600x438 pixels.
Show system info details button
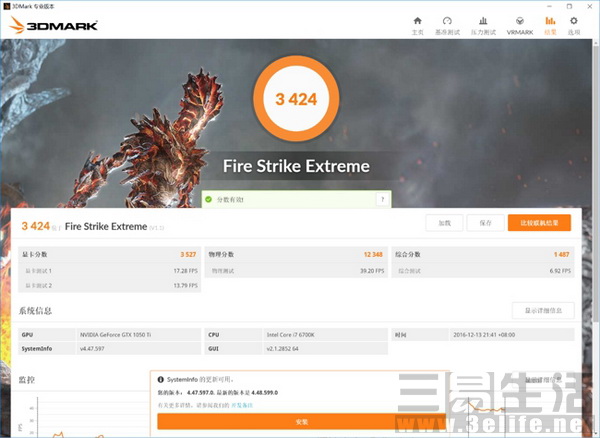(x=543, y=310)
